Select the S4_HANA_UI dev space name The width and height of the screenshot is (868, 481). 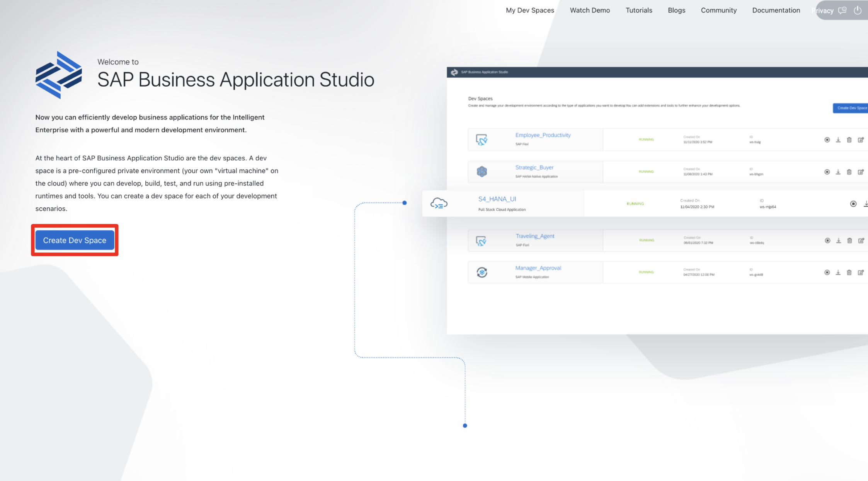(x=497, y=199)
